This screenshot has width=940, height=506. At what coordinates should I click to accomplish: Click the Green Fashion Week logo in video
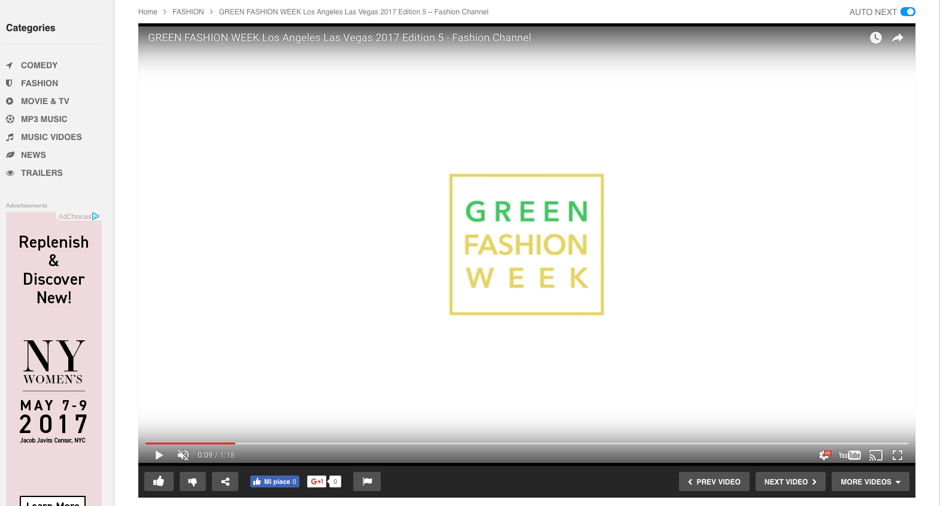[526, 245]
